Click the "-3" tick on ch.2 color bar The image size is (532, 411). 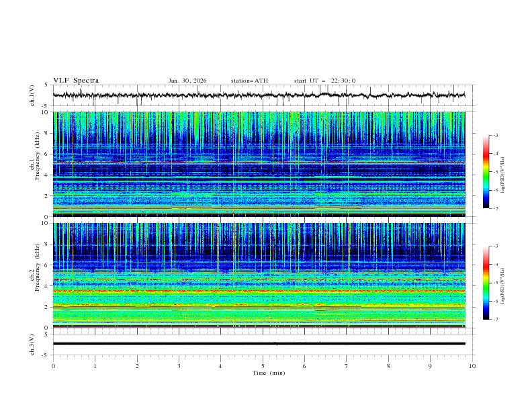pos(495,246)
